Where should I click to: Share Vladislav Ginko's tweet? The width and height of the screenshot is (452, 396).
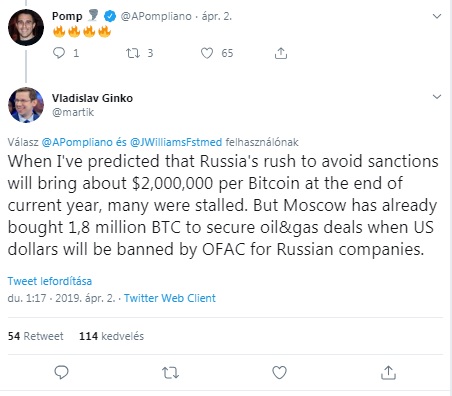(388, 372)
